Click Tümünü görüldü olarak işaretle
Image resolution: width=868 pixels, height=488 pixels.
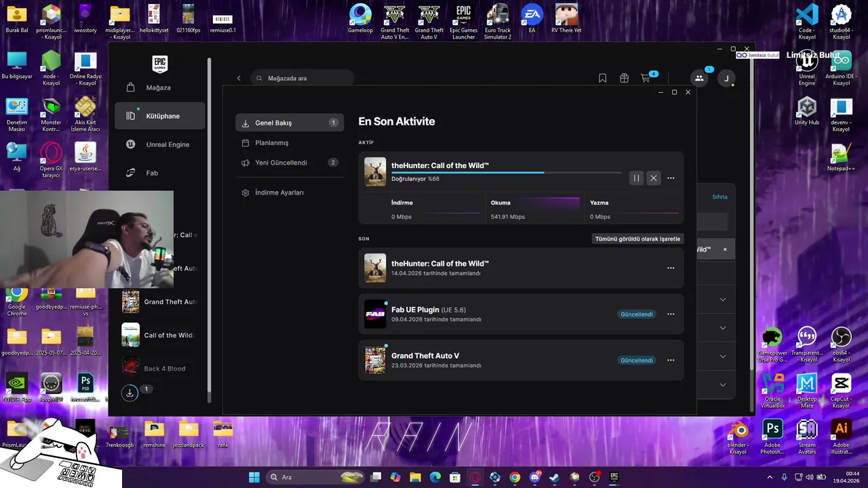click(637, 239)
